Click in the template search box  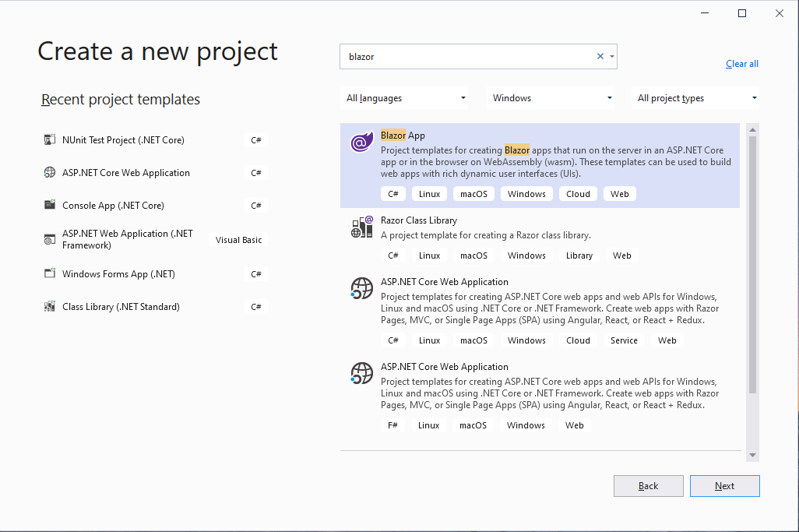pos(467,56)
